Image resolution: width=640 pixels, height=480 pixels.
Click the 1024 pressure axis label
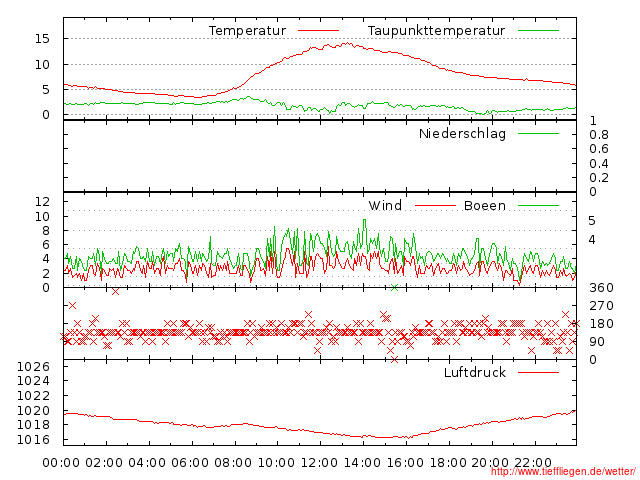[x=33, y=381]
